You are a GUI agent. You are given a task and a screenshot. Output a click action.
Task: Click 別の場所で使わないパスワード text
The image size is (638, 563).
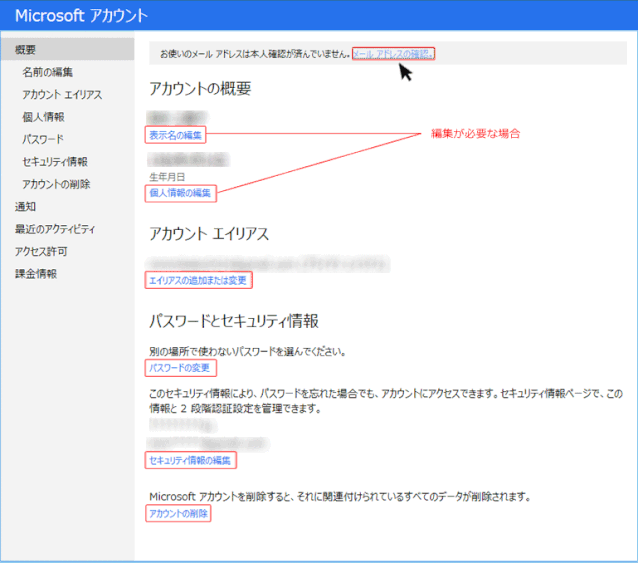(x=247, y=351)
